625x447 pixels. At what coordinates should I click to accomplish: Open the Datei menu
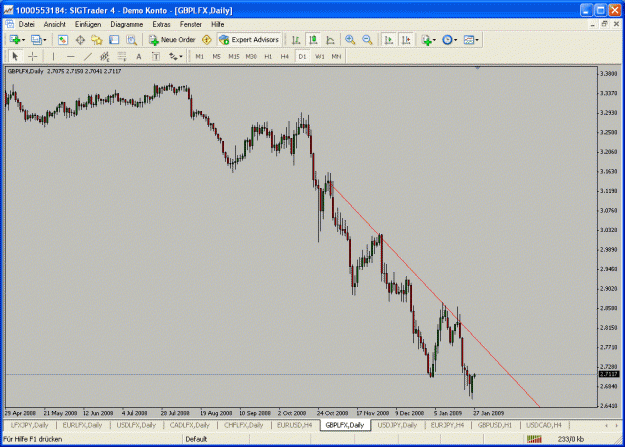(26, 24)
